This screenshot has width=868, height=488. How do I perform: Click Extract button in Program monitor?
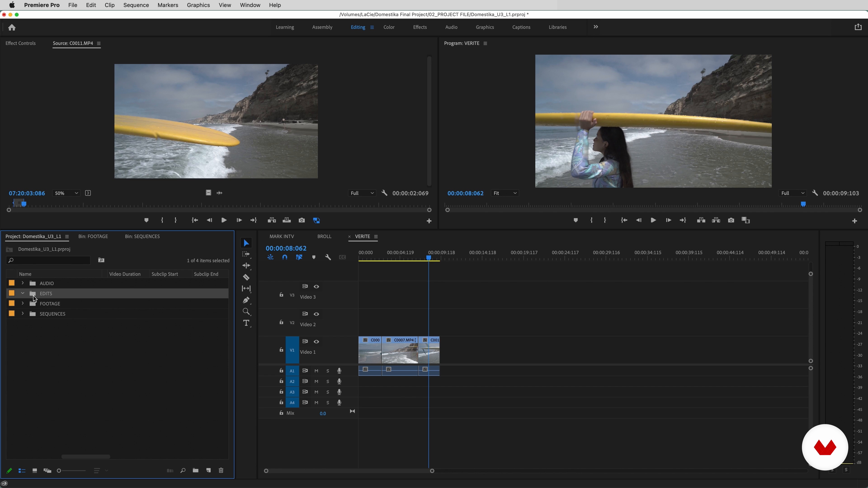[716, 220]
